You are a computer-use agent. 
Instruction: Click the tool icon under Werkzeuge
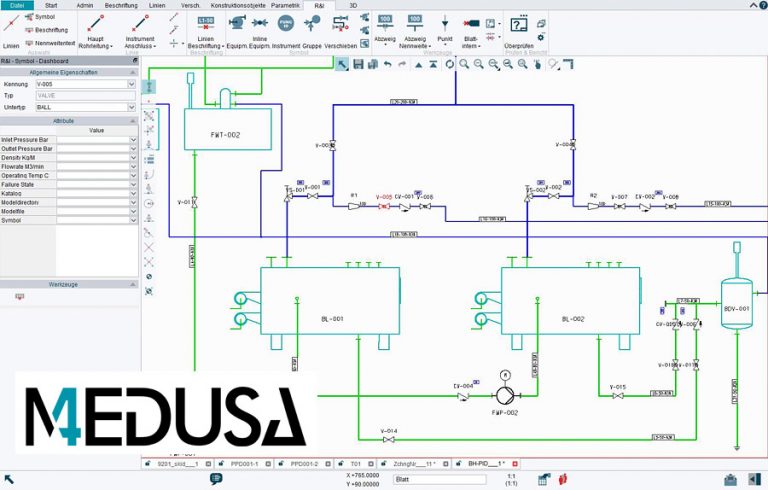pos(20,296)
